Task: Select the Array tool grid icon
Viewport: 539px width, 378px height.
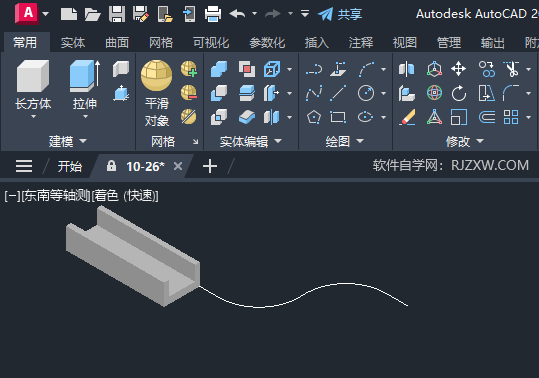Action: (511, 117)
